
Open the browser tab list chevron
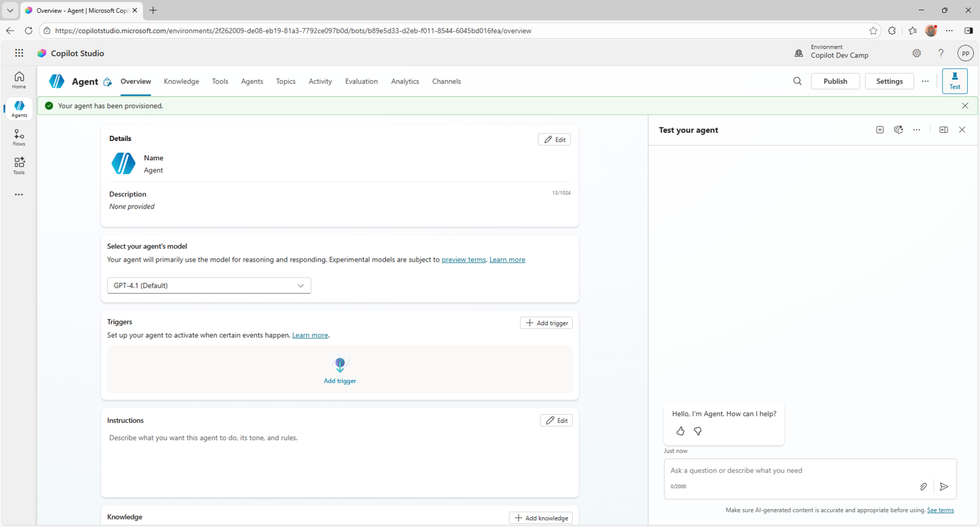tap(10, 10)
